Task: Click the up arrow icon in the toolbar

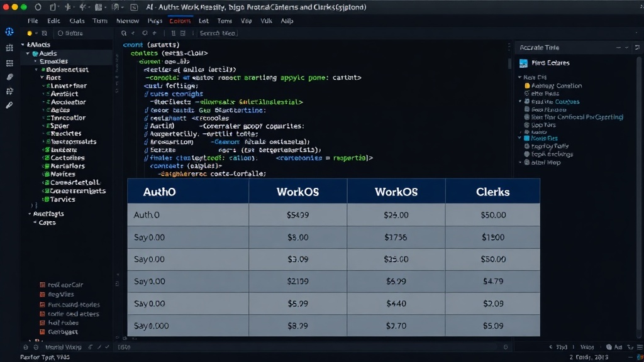Action: (155, 33)
